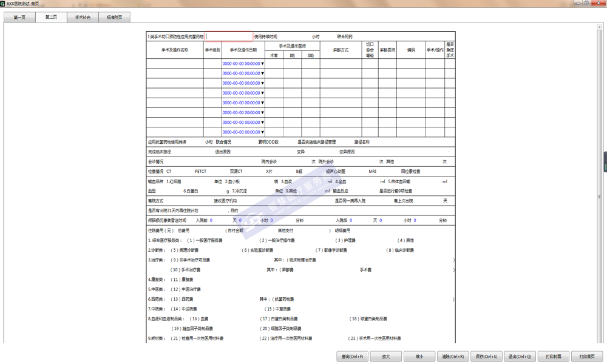The width and height of the screenshot is (607, 364).
Task: Click the 打印首页 print button
Action: click(x=586, y=357)
